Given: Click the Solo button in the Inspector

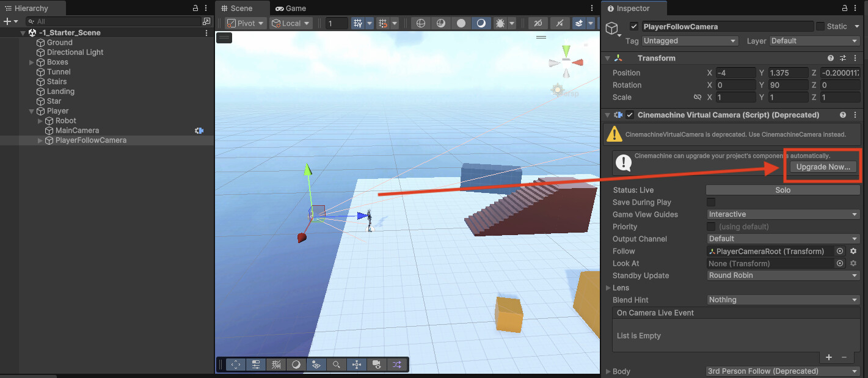Looking at the screenshot, I should pos(782,190).
